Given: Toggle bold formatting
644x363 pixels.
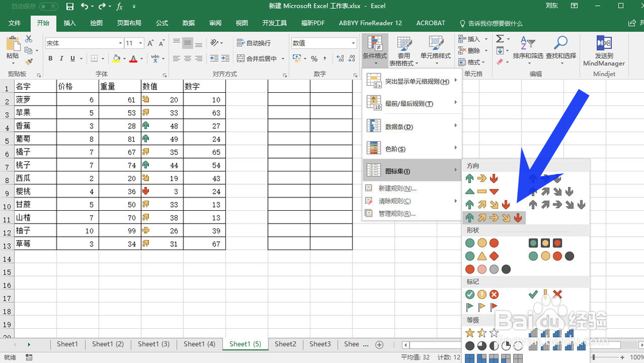Looking at the screenshot, I should (x=50, y=59).
